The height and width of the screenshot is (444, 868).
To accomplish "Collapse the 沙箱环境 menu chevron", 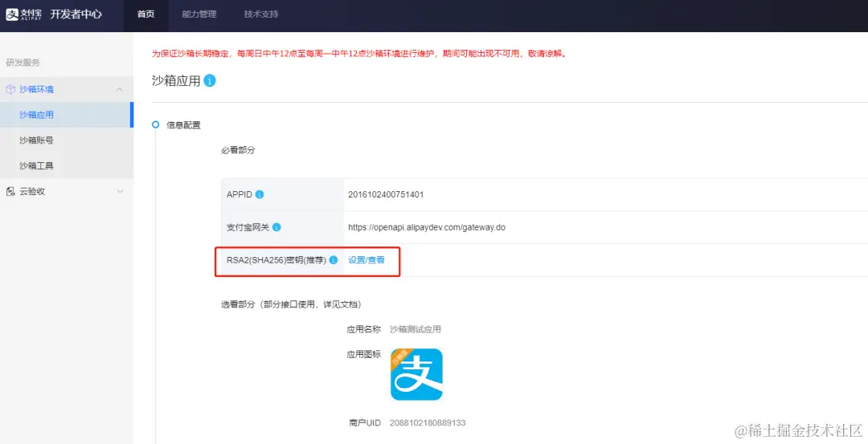I will 119,89.
